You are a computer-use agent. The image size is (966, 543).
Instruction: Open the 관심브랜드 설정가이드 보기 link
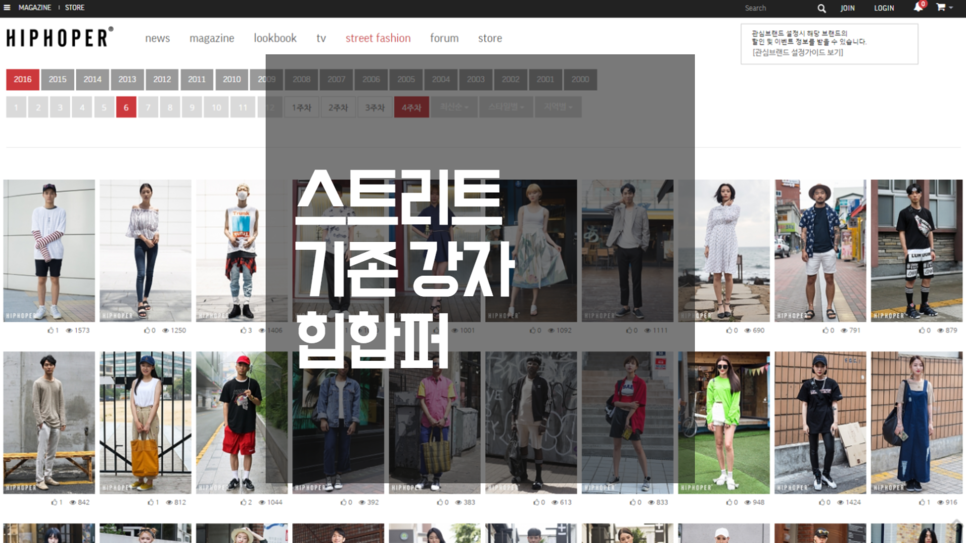797,52
